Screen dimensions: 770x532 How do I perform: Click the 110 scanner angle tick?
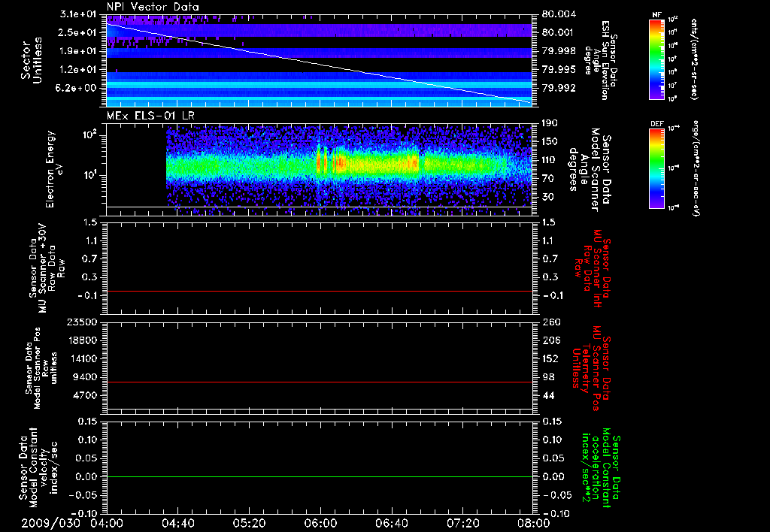click(x=550, y=160)
